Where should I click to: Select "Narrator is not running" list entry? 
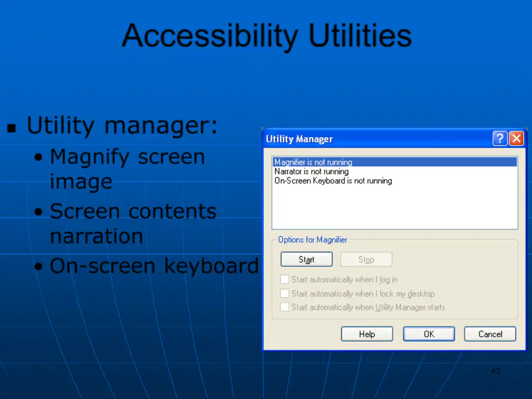point(395,171)
